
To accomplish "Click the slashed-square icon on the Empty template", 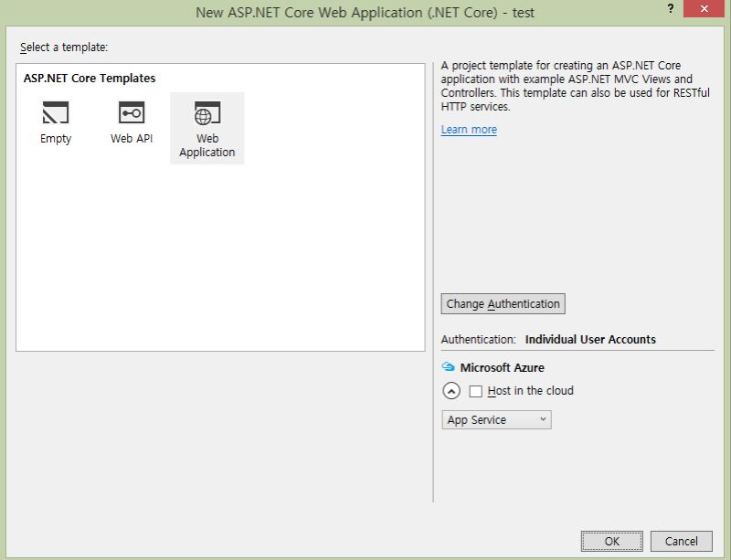I will click(x=56, y=111).
